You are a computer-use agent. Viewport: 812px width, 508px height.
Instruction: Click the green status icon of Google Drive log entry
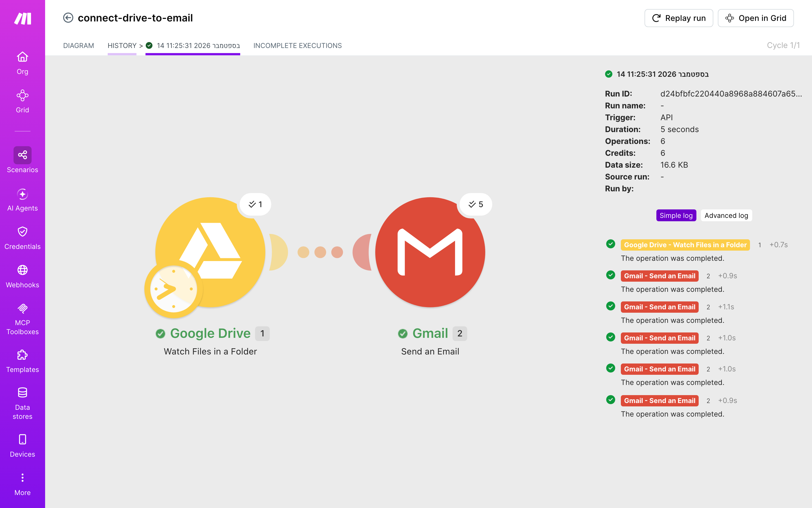tap(611, 244)
